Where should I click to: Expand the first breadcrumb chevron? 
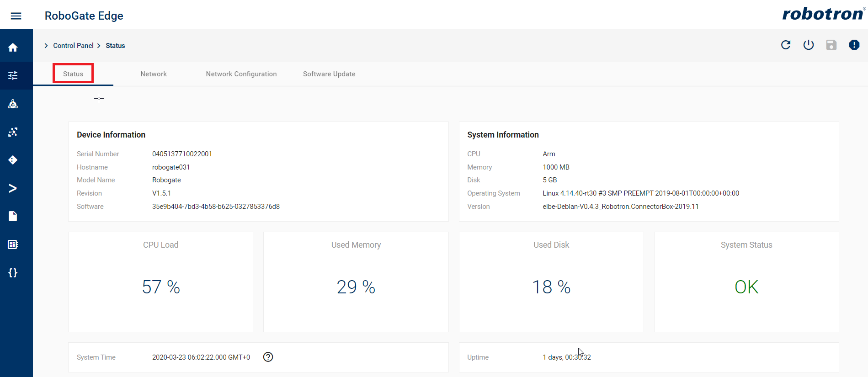[x=46, y=46]
